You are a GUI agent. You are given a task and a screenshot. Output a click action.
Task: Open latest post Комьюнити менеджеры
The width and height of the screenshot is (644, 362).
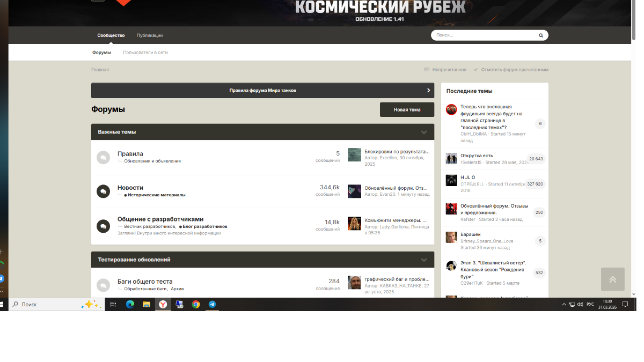coord(396,220)
